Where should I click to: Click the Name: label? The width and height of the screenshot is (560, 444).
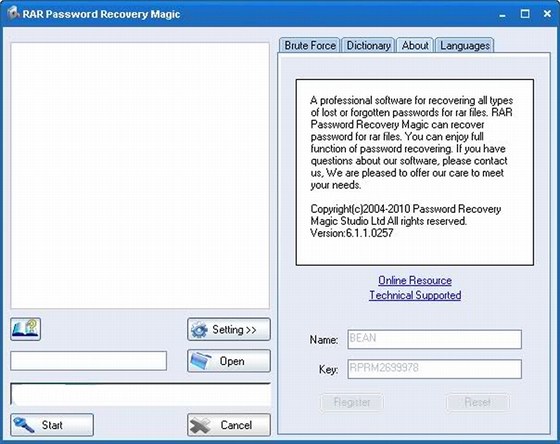click(324, 339)
